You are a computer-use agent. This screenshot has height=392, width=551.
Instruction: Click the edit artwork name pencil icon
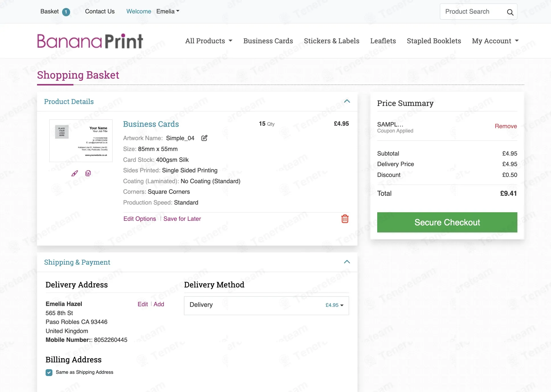tap(204, 138)
